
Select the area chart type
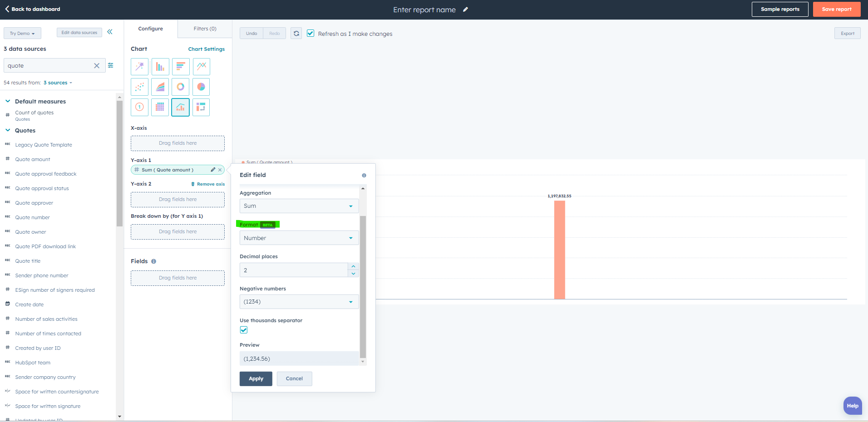click(x=160, y=87)
